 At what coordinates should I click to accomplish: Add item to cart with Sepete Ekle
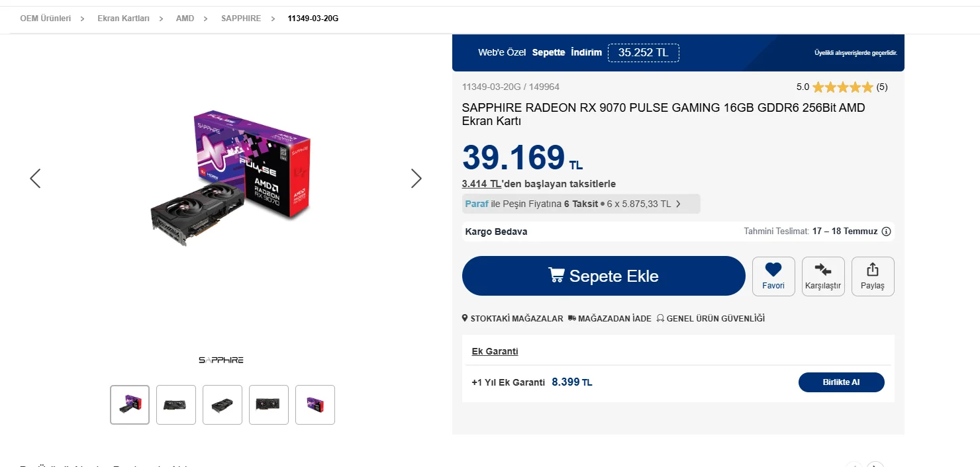click(604, 276)
